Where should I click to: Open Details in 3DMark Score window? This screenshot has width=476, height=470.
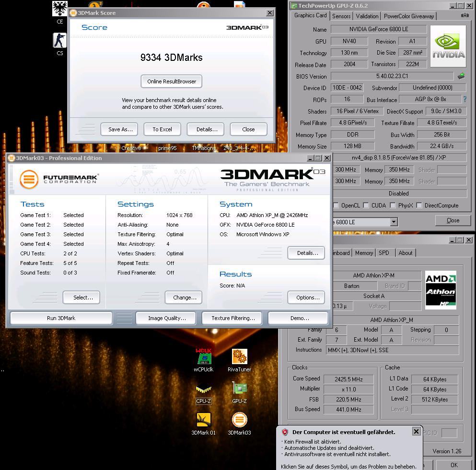click(207, 129)
